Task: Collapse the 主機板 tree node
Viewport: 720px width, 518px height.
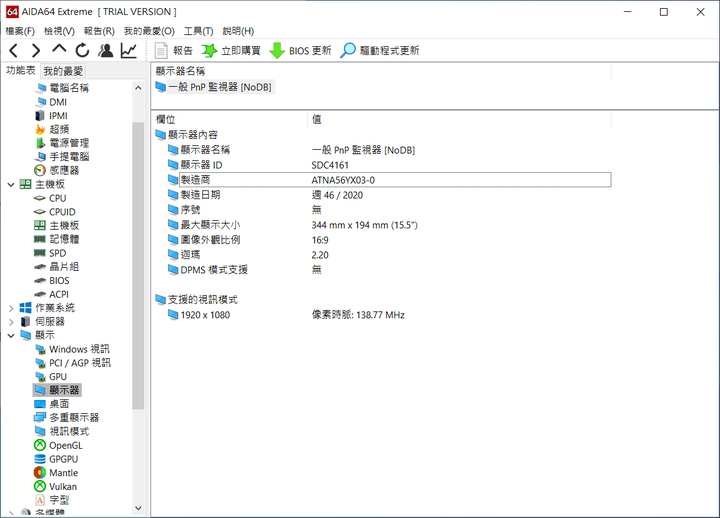Action: click(x=11, y=185)
